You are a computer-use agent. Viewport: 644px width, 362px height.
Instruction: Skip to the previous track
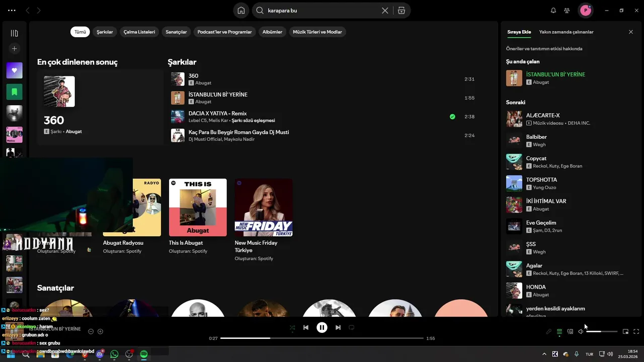[306, 327]
